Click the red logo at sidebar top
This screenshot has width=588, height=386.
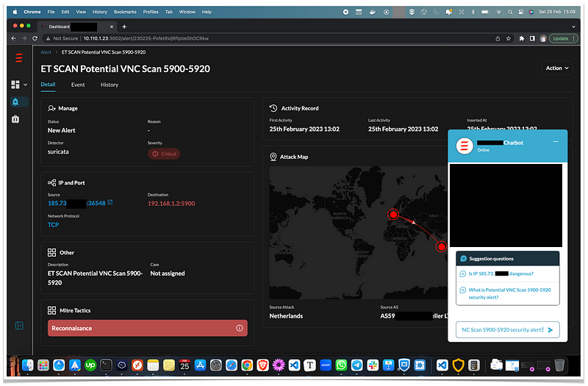pos(19,58)
